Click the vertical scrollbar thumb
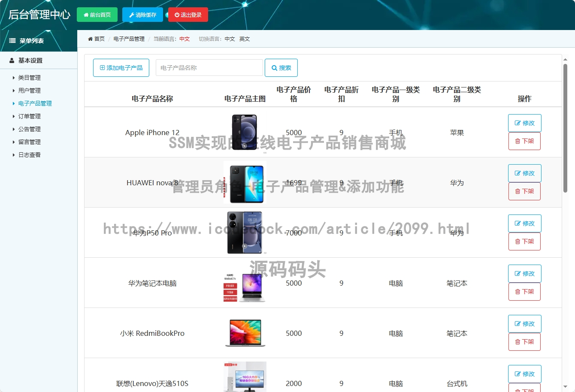This screenshot has width=575, height=392. (x=565, y=128)
